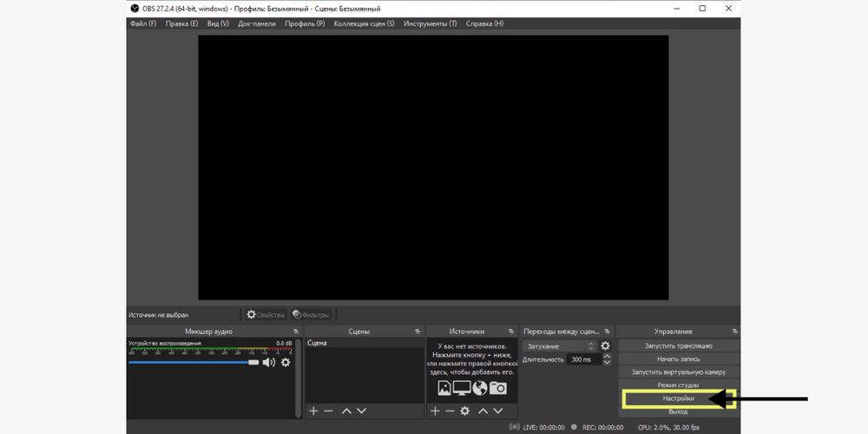Image resolution: width=868 pixels, height=434 pixels.
Task: Click the Выход exit button
Action: 679,411
